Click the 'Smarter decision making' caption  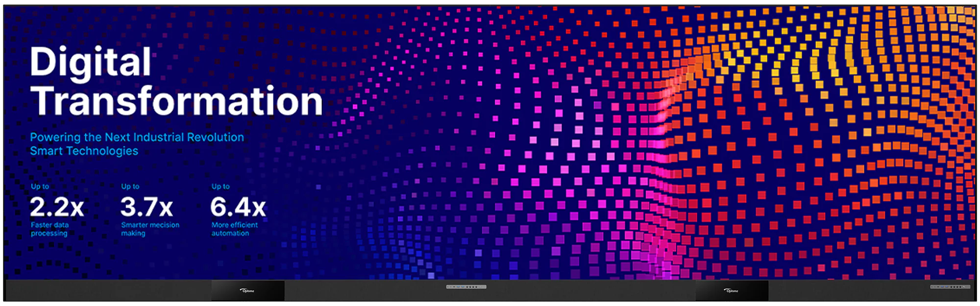[150, 229]
